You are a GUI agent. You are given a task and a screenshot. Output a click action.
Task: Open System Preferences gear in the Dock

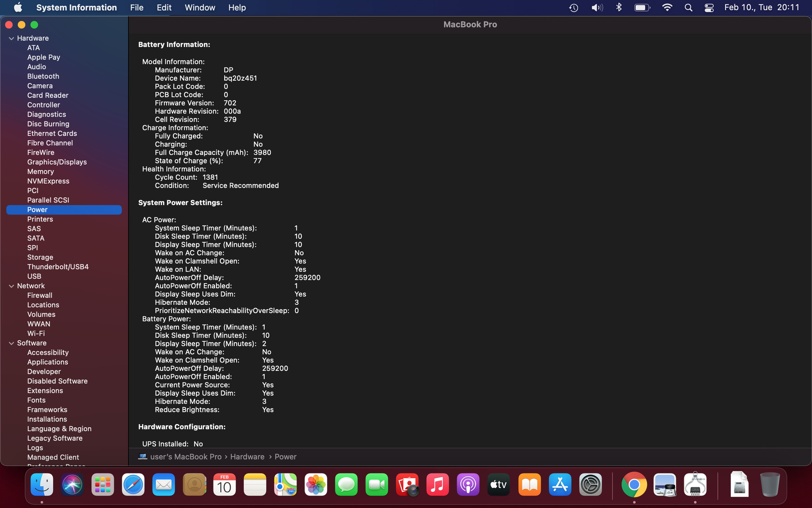point(590,484)
